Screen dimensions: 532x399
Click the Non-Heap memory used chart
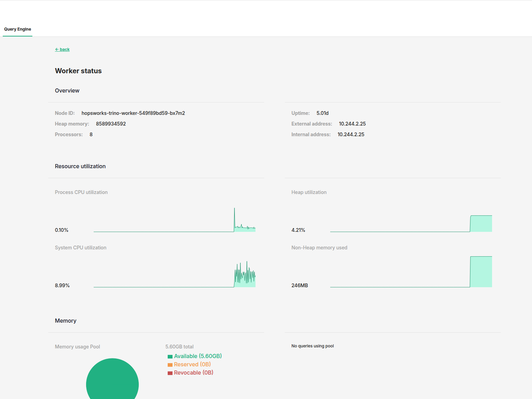point(411,272)
